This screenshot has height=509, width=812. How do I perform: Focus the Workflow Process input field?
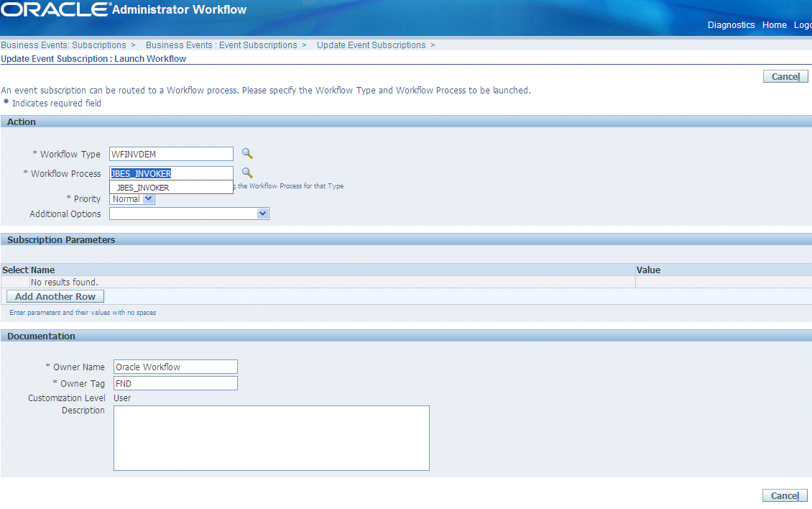172,173
